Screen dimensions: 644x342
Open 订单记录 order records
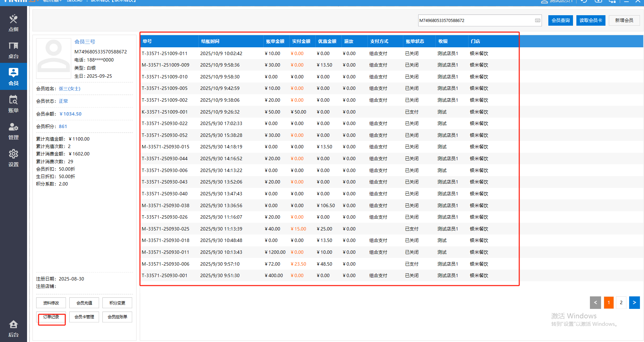[x=51, y=317]
